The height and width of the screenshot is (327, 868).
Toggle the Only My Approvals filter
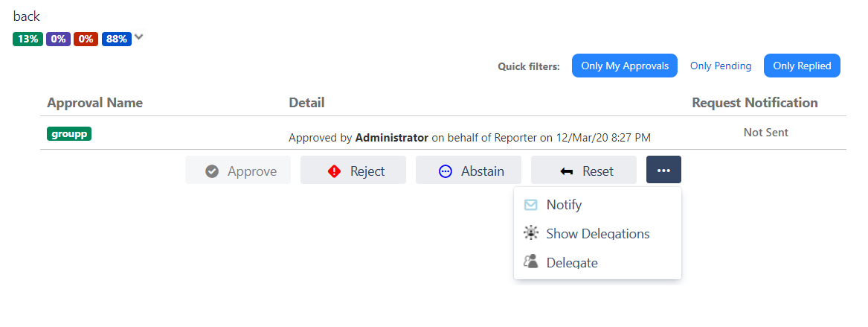point(625,66)
